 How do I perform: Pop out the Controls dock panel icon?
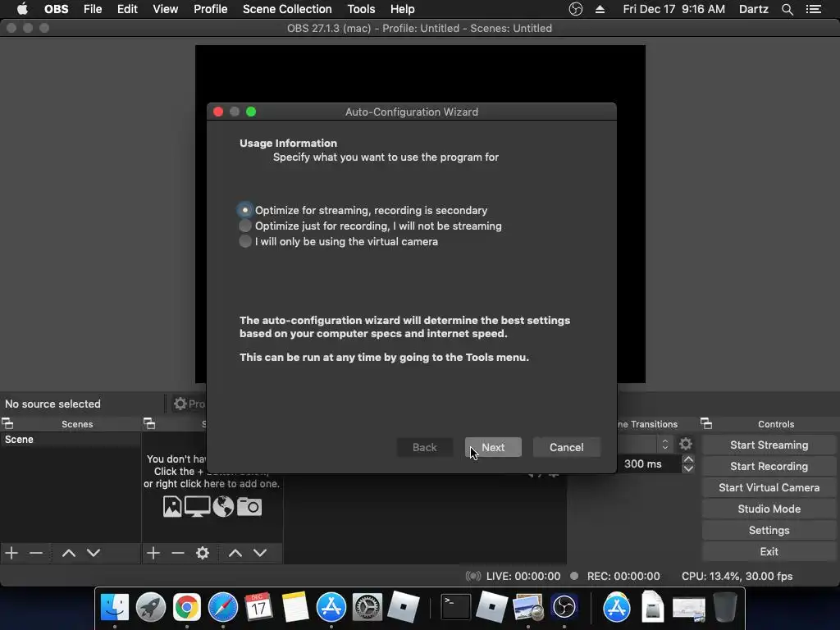[x=706, y=424]
